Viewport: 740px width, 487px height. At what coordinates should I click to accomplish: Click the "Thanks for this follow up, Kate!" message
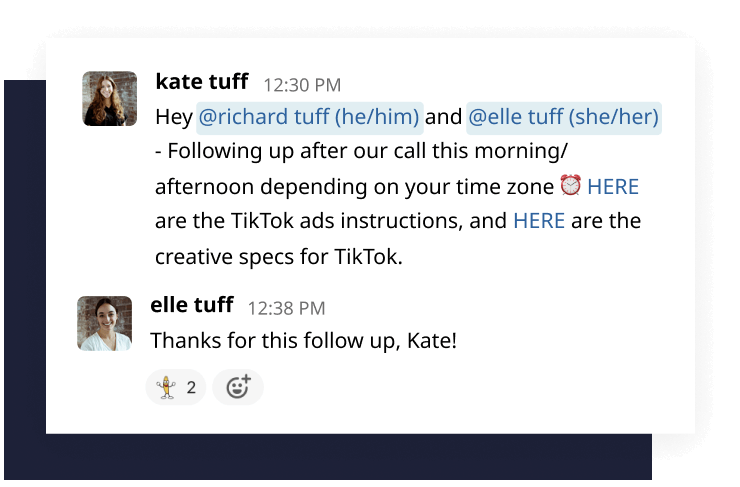pos(304,341)
